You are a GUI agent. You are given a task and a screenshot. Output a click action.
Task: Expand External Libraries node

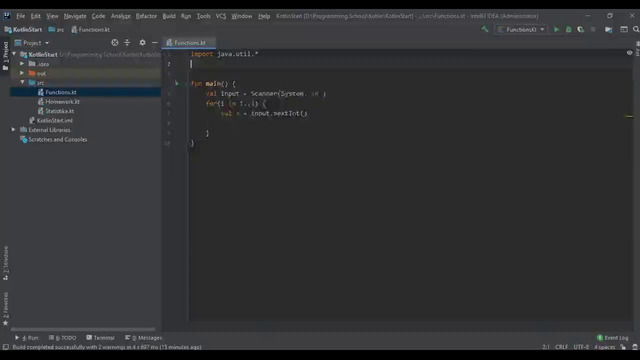13,129
